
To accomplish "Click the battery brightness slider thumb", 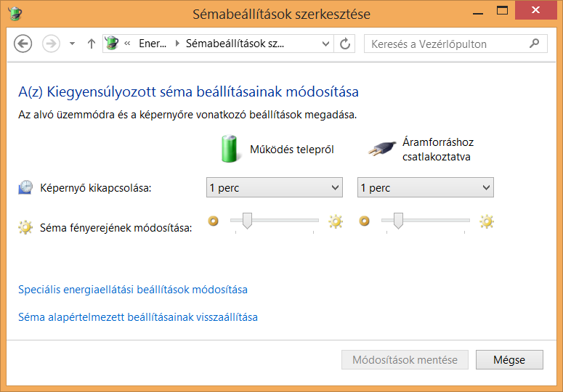I will pyautogui.click(x=247, y=221).
